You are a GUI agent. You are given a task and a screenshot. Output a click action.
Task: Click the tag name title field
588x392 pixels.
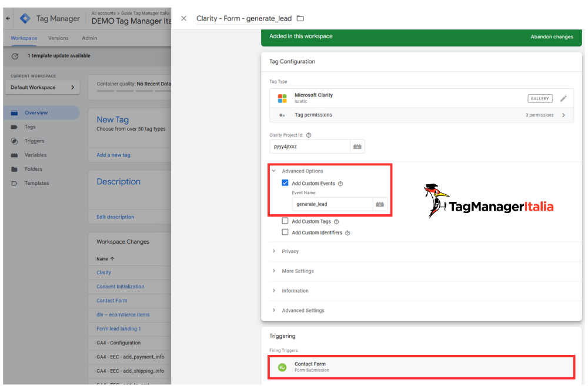[x=244, y=18]
